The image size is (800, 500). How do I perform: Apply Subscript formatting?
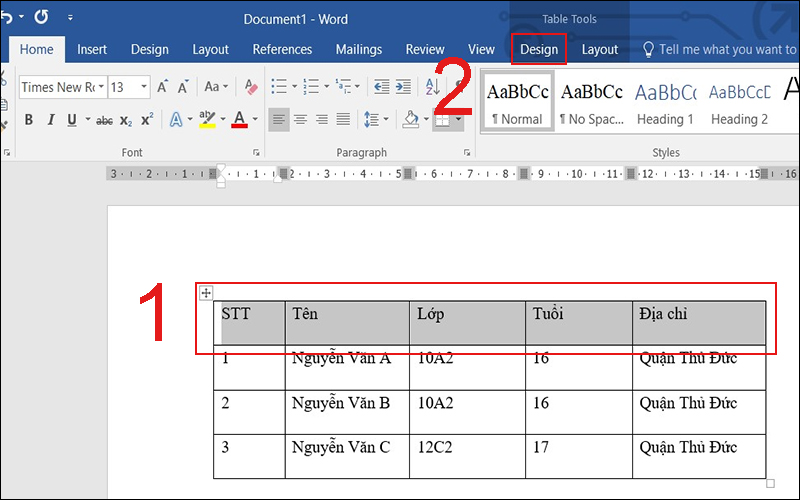126,120
